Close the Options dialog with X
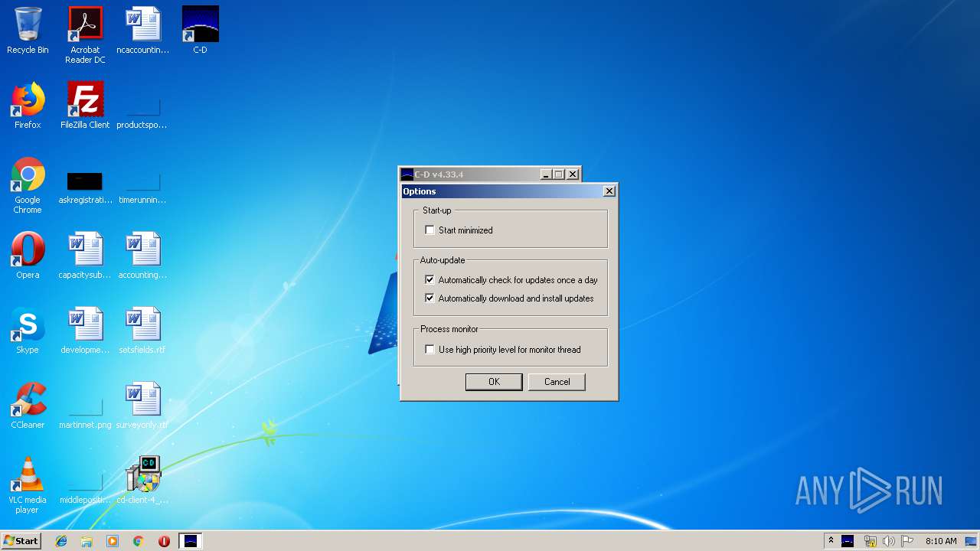The image size is (980, 551). tap(609, 191)
